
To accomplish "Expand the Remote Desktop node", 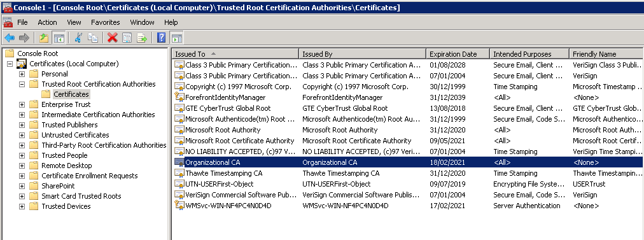I will tap(22, 166).
